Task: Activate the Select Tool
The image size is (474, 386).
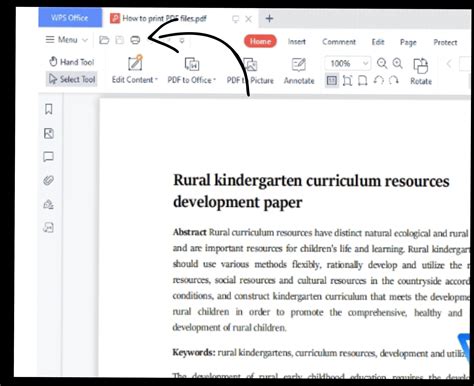Action: click(72, 79)
